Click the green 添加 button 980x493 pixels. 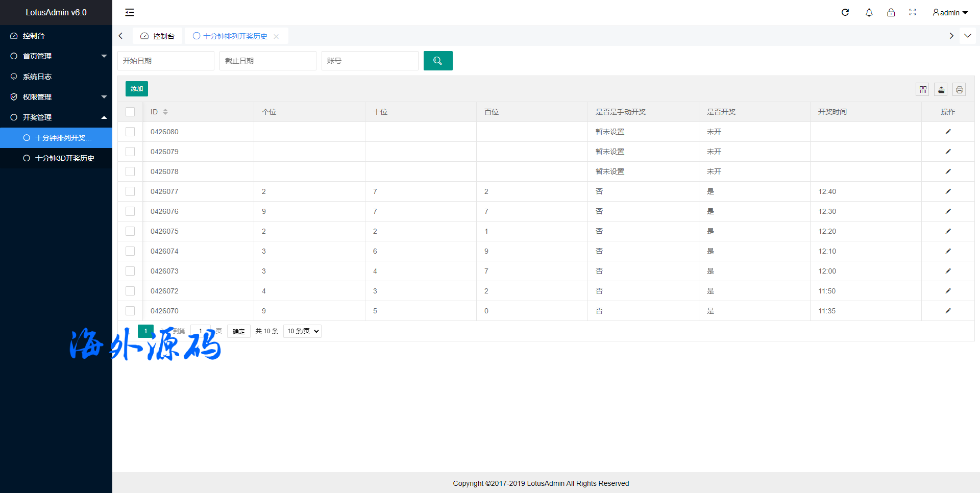point(137,89)
